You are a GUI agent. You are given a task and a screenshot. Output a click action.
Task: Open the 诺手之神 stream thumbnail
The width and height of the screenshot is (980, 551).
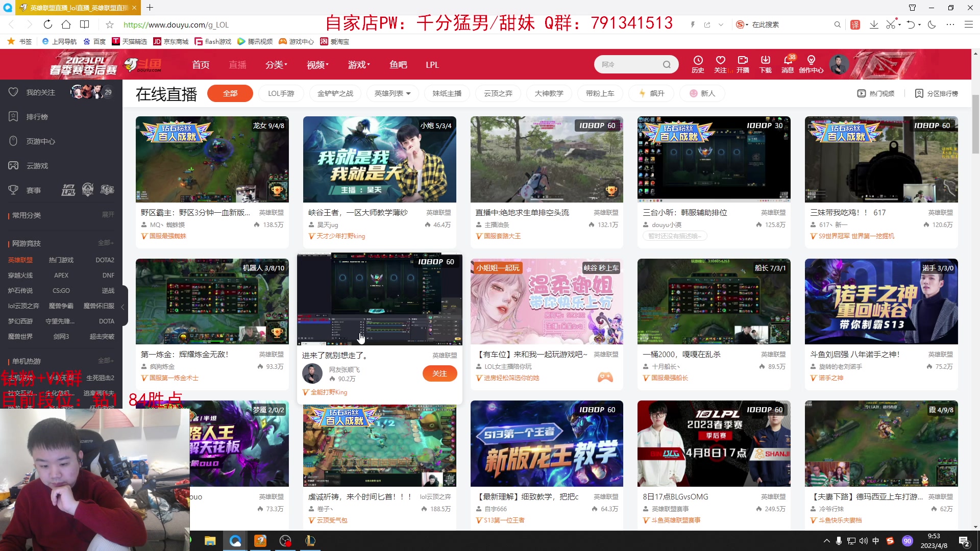click(x=881, y=302)
